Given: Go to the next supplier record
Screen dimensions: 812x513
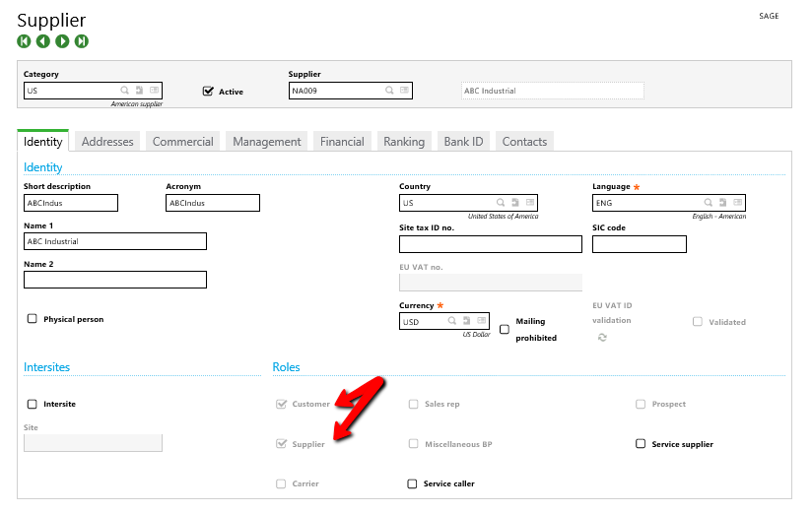Looking at the screenshot, I should click(x=62, y=41).
